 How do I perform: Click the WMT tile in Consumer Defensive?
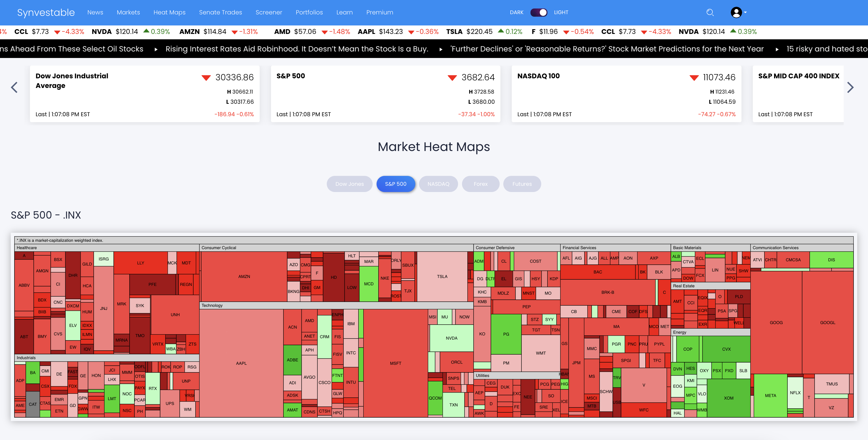(x=540, y=353)
